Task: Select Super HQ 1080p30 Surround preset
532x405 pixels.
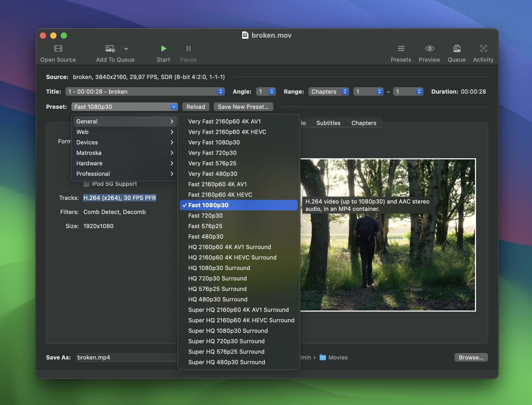Action: 239,331
